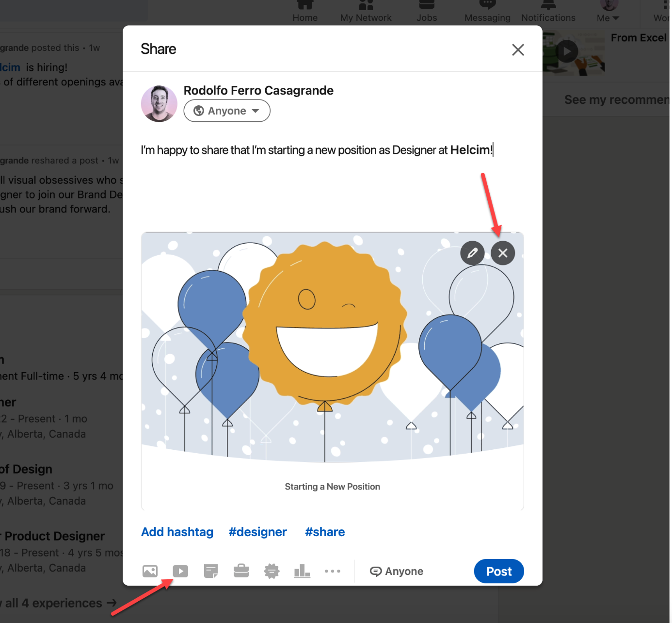Open Jobs in the top navigation
This screenshot has width=672, height=623.
click(427, 12)
